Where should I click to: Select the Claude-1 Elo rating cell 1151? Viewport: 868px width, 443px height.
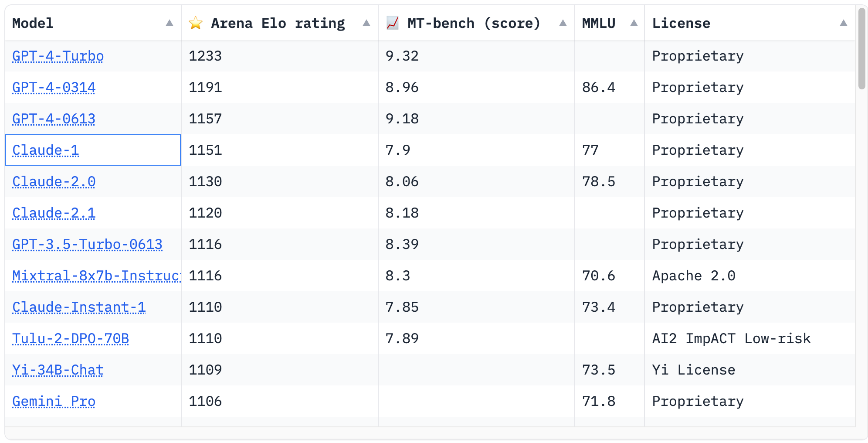tap(205, 150)
